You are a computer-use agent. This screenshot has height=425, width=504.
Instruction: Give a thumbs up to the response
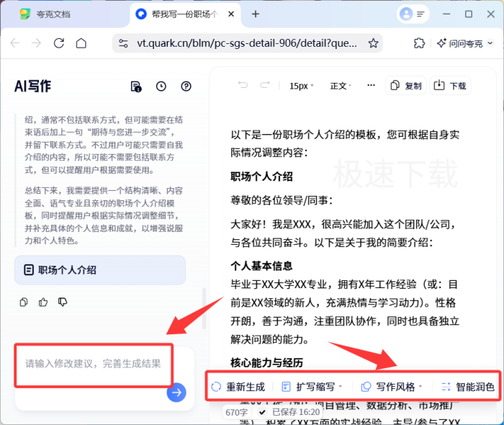pyautogui.click(x=43, y=302)
